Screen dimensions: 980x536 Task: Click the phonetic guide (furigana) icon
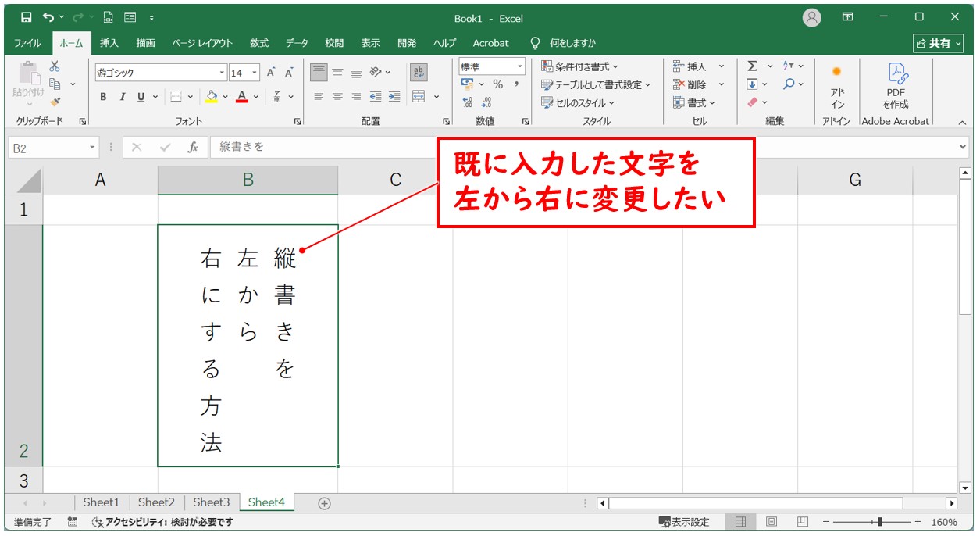coord(278,97)
